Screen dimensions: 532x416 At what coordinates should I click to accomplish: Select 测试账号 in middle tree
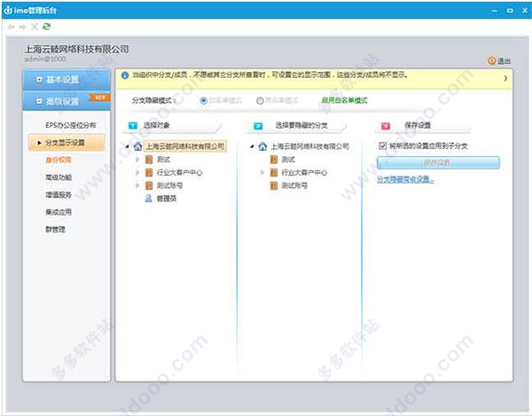pyautogui.click(x=294, y=185)
